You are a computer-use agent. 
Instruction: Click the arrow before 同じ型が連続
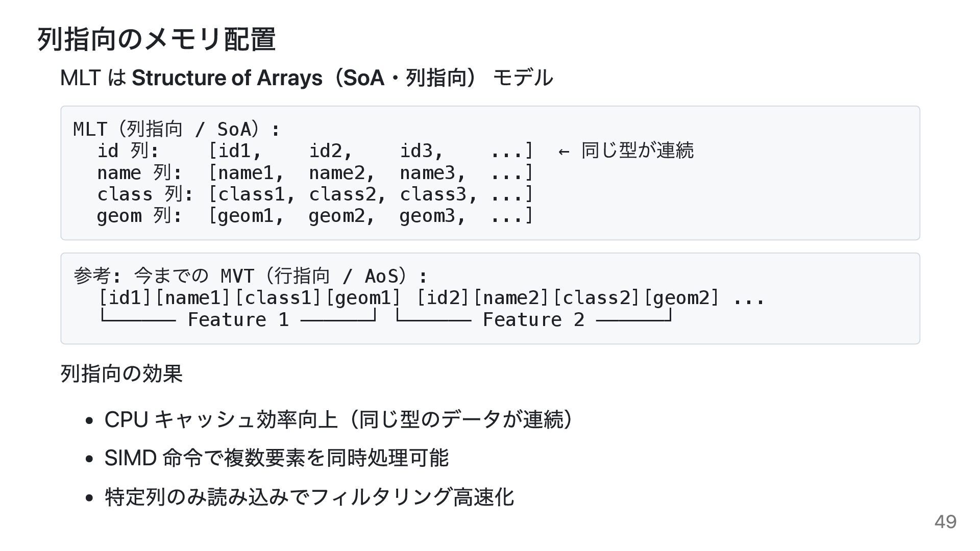[x=563, y=151]
